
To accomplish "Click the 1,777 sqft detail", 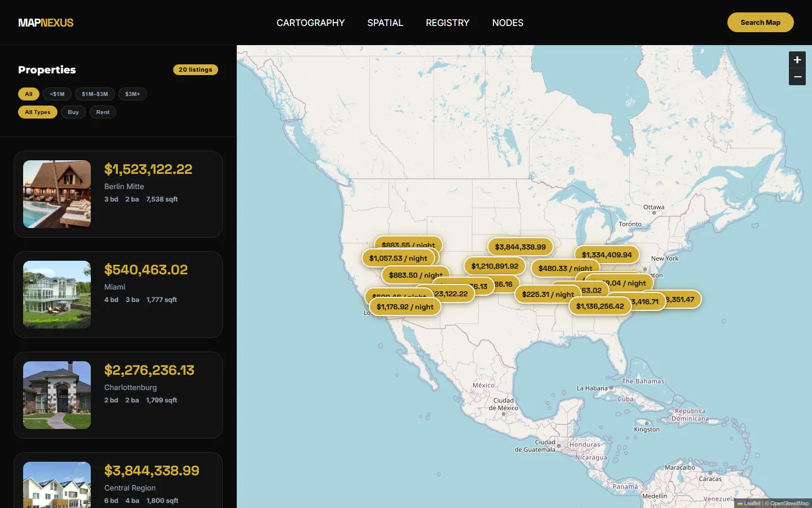I will [162, 300].
